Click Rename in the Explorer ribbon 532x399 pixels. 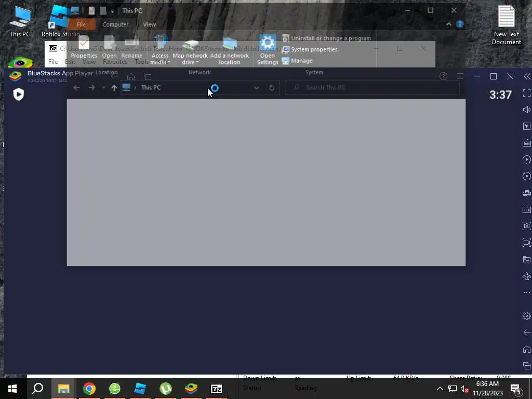point(131,47)
